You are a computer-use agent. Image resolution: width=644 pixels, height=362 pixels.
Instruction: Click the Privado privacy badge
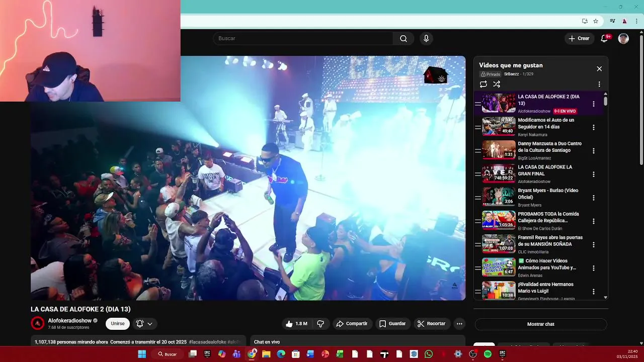[x=490, y=74]
